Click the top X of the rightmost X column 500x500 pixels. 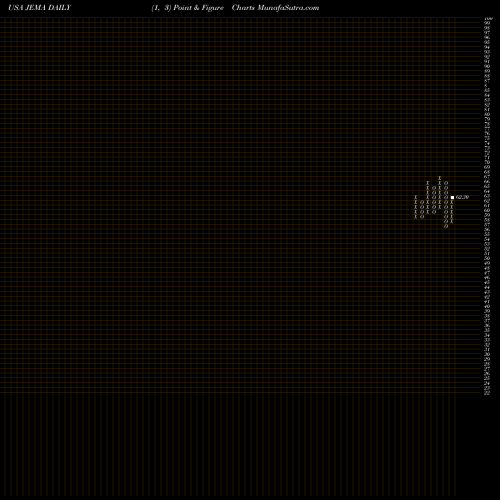[452, 202]
